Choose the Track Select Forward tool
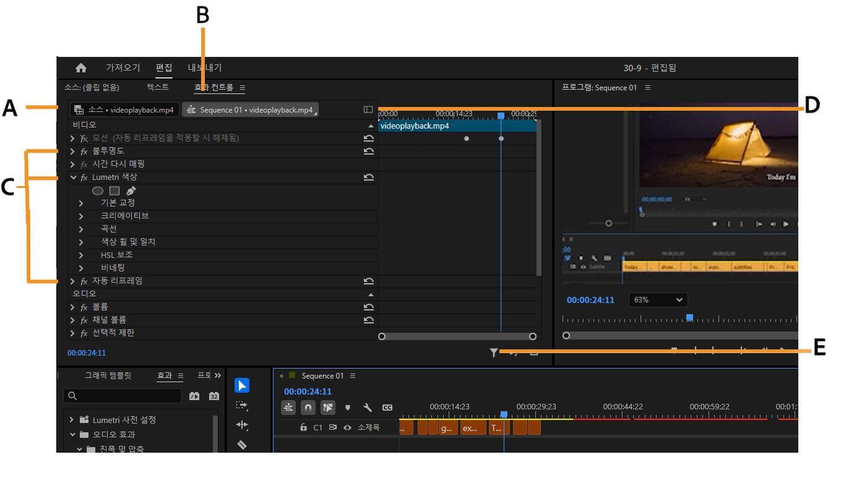The image size is (854, 504). click(x=242, y=406)
